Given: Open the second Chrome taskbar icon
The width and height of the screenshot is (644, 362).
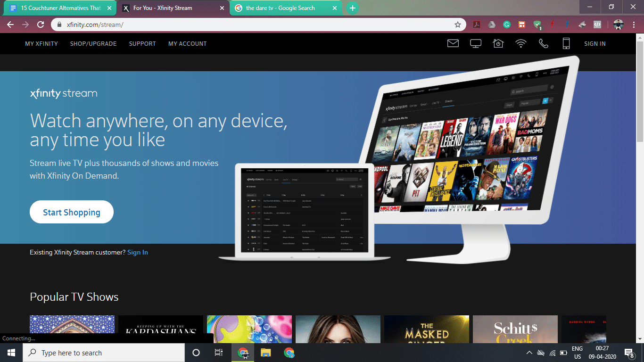Looking at the screenshot, I should pos(289,353).
